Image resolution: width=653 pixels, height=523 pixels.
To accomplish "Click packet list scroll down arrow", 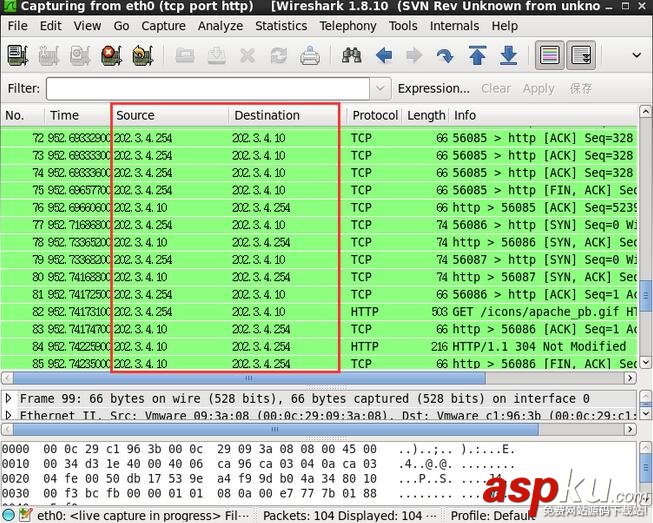I will tap(645, 362).
